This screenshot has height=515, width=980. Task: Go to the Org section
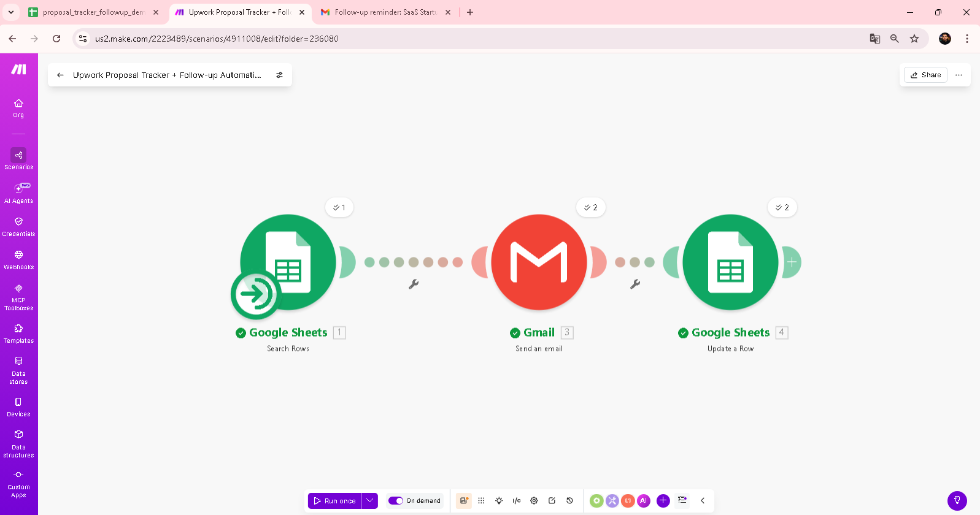click(x=18, y=108)
